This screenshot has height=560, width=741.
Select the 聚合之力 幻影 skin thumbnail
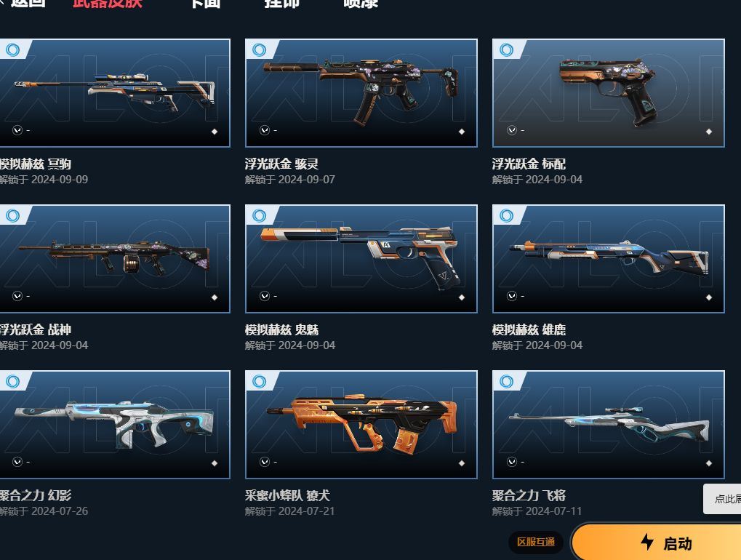tap(115, 425)
